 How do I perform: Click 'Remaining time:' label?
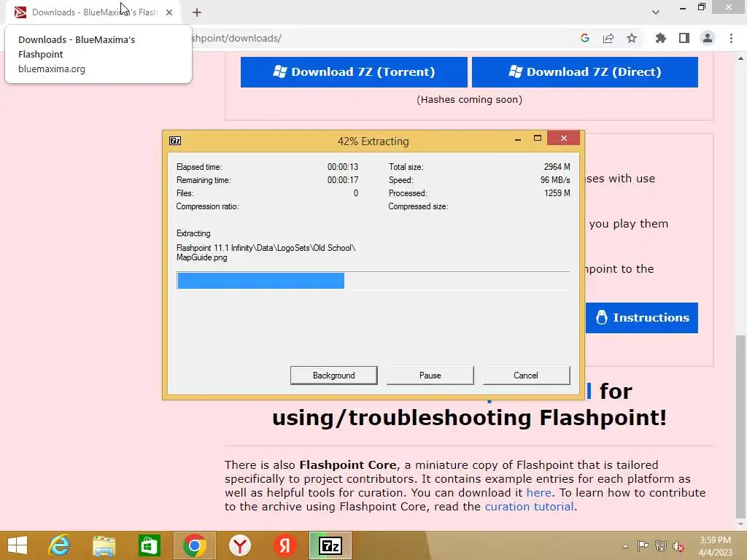(204, 180)
